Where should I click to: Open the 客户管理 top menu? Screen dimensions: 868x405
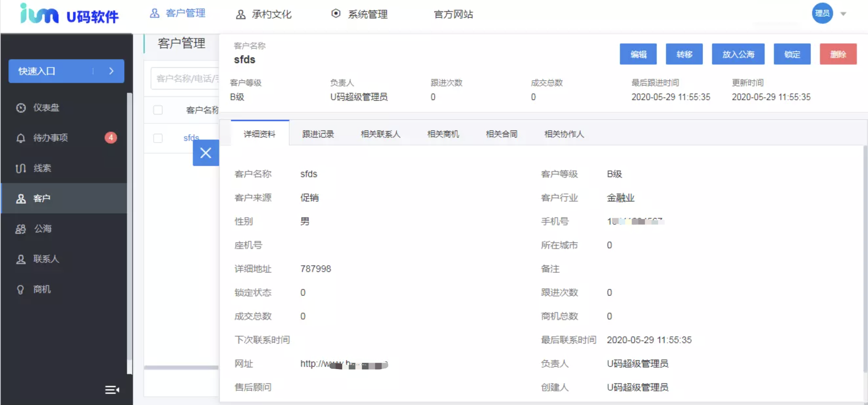[178, 13]
